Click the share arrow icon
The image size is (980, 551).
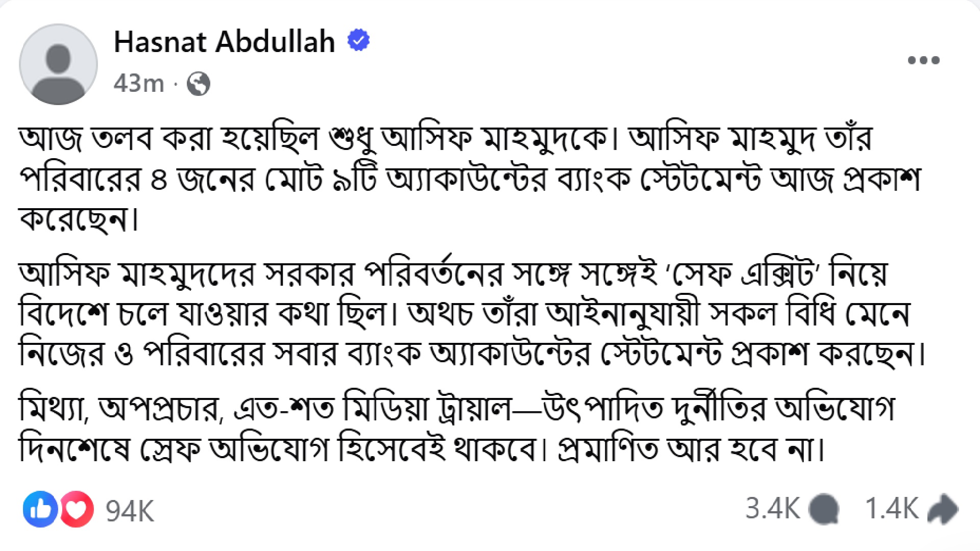tap(942, 509)
